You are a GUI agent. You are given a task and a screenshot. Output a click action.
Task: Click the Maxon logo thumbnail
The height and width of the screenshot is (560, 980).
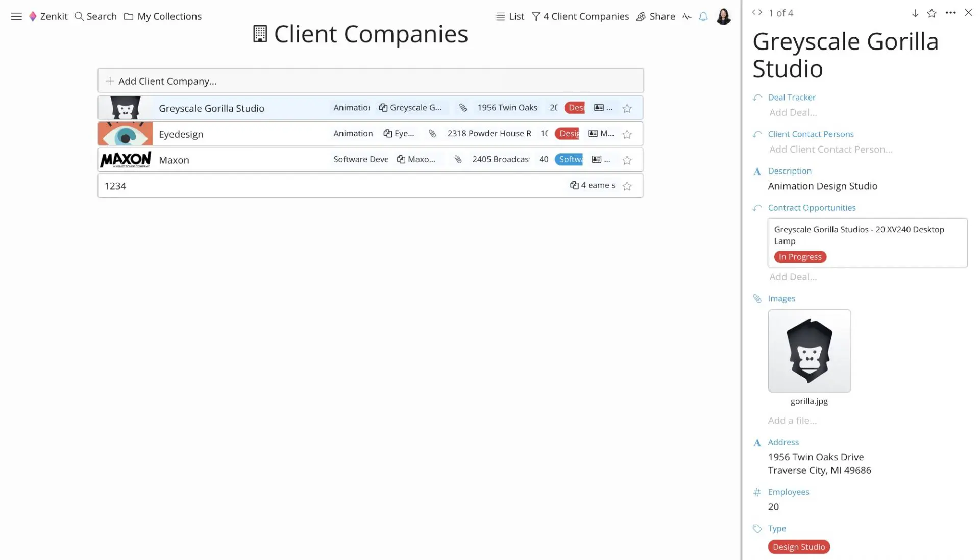click(126, 160)
